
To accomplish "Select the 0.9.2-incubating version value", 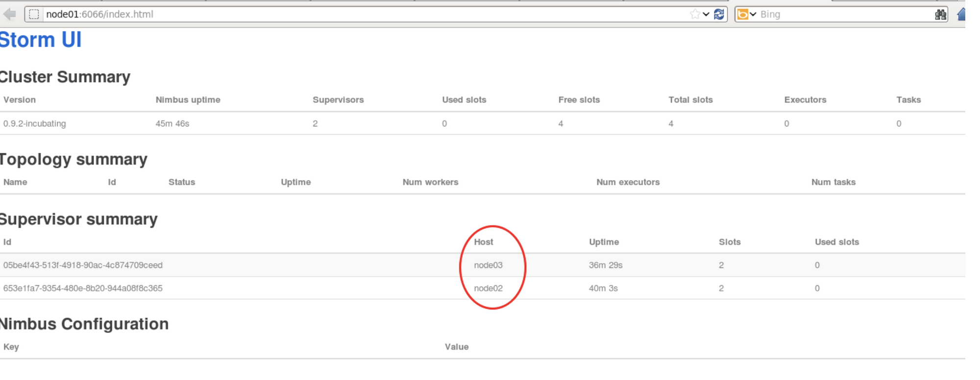I will coord(34,123).
